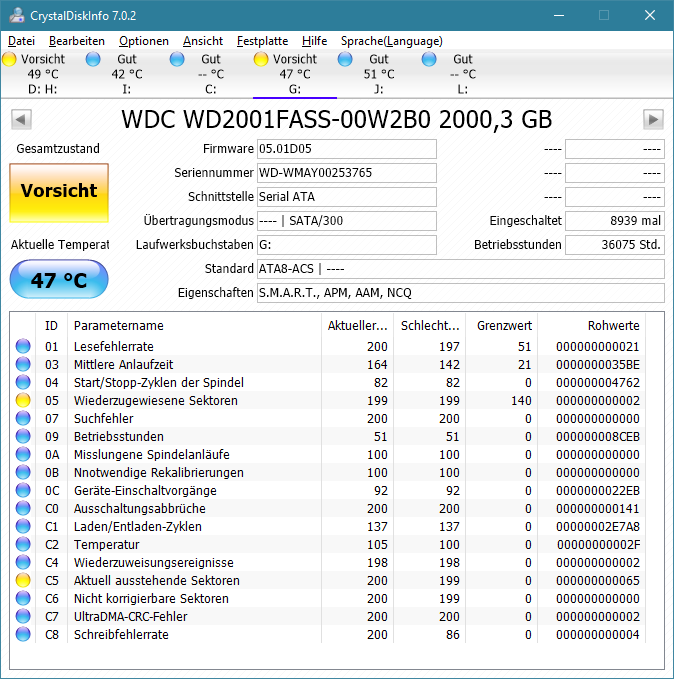Click the Übertragungsmodus field SATA/300
Viewport: 674px width, 679px height.
[x=347, y=221]
